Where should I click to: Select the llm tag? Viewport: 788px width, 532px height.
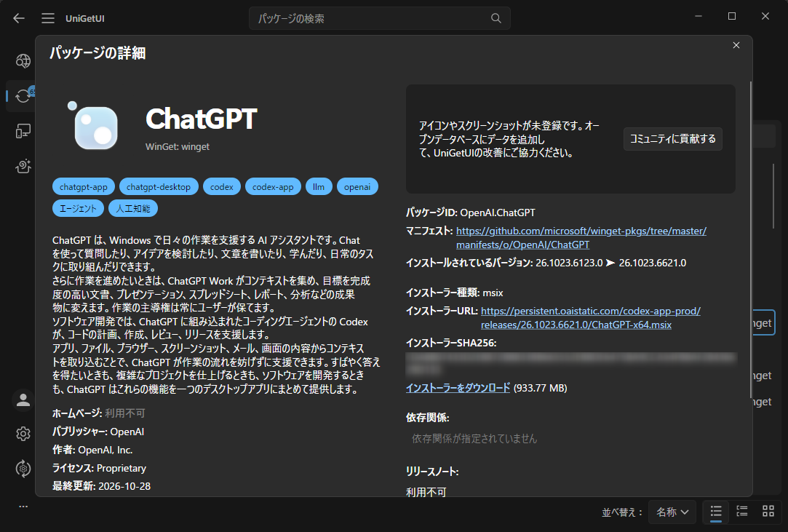319,187
